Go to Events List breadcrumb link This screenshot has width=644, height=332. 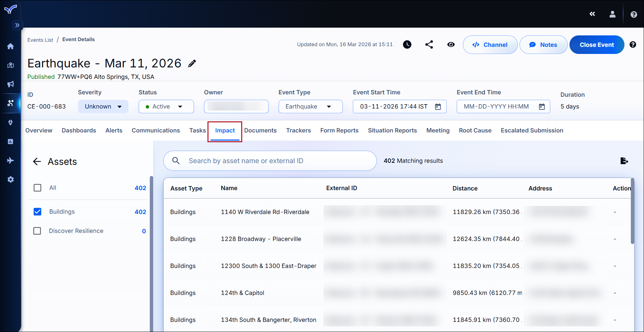tap(40, 40)
